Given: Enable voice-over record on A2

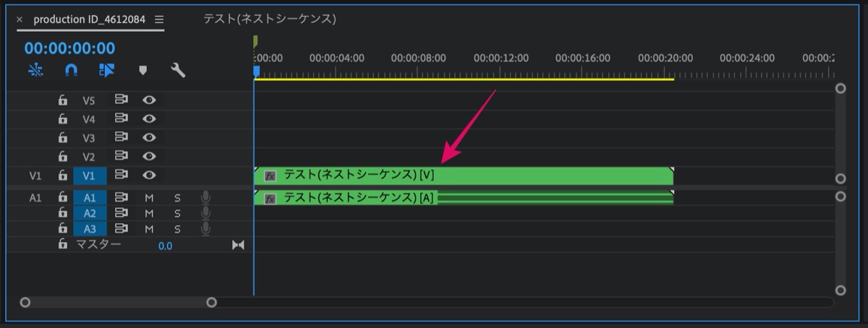Looking at the screenshot, I should click(x=205, y=213).
